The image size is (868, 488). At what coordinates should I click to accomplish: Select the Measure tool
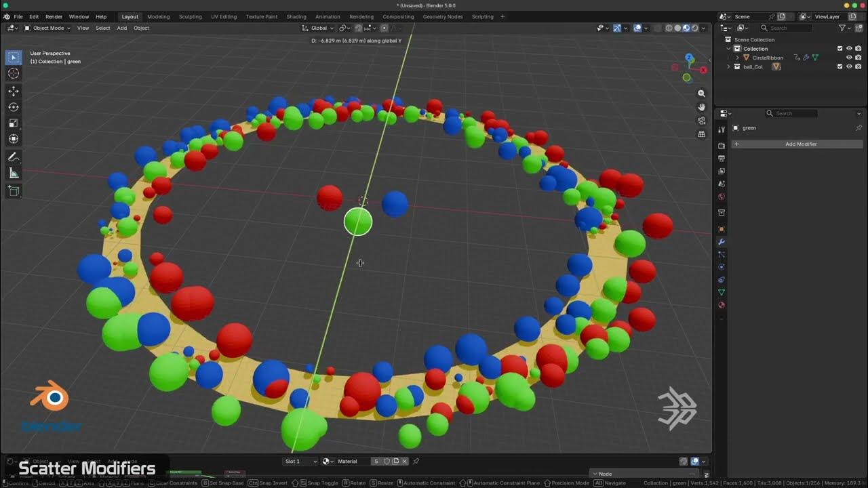point(14,172)
